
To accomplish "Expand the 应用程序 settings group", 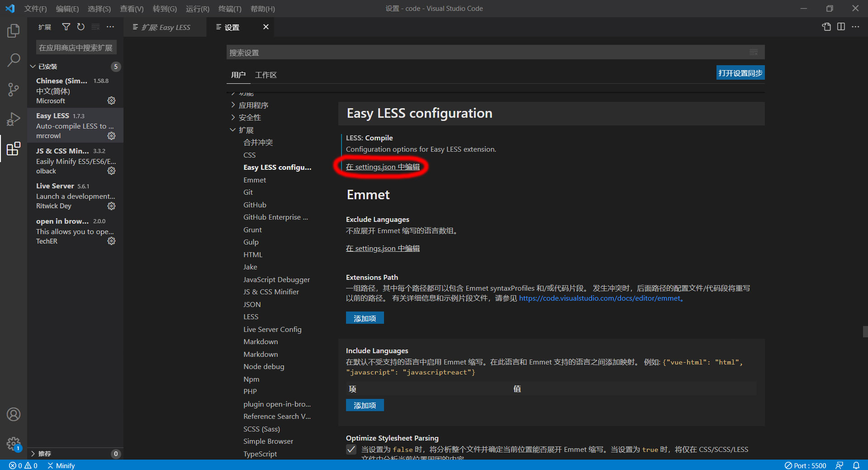I will pyautogui.click(x=253, y=105).
